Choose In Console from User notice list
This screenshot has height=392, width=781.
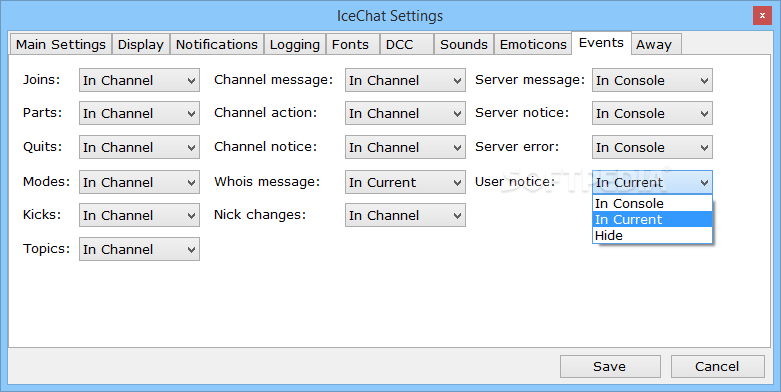click(x=652, y=203)
